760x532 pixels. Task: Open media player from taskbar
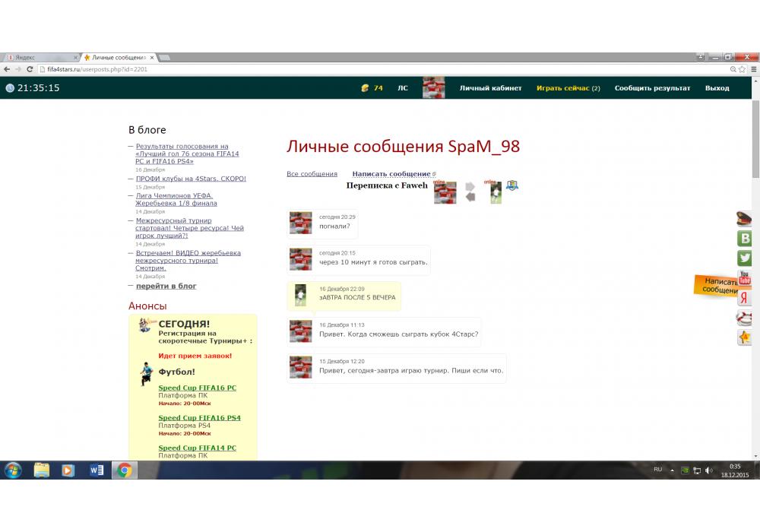pyautogui.click(x=68, y=470)
